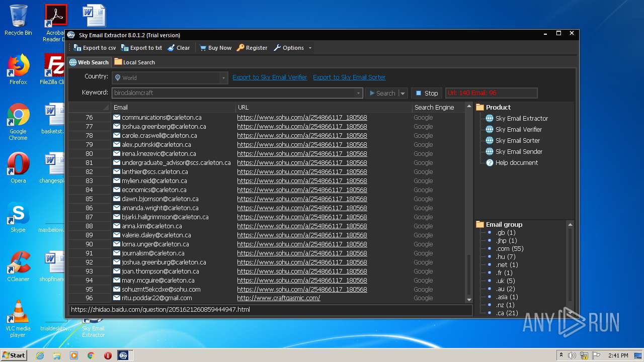
Task: Click the Windows Start button
Action: (14, 355)
